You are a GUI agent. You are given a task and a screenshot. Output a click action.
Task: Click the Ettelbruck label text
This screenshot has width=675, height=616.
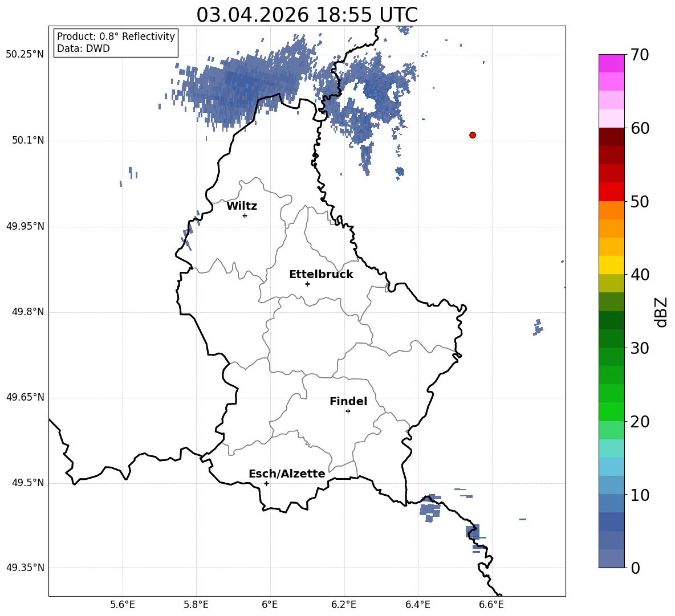coord(321,275)
